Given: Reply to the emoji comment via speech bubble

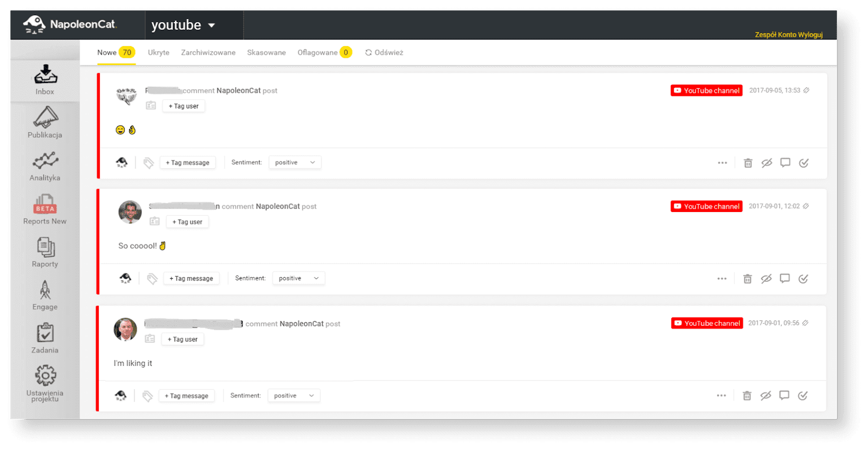Looking at the screenshot, I should [785, 163].
